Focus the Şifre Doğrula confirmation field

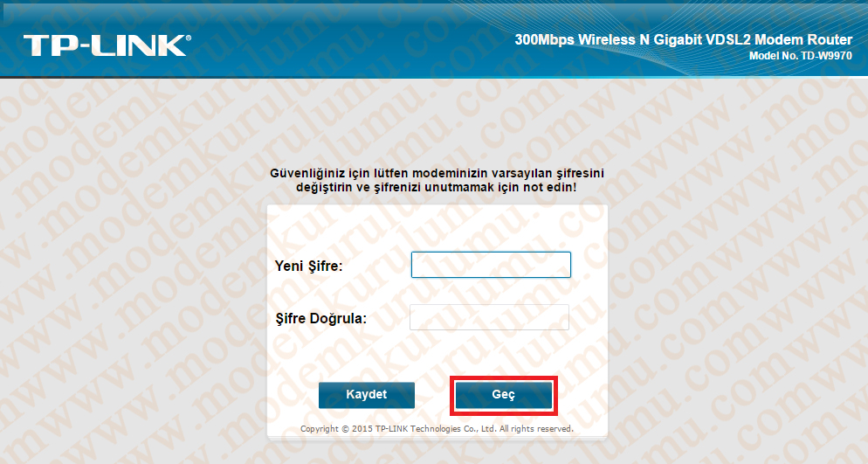coord(489,317)
